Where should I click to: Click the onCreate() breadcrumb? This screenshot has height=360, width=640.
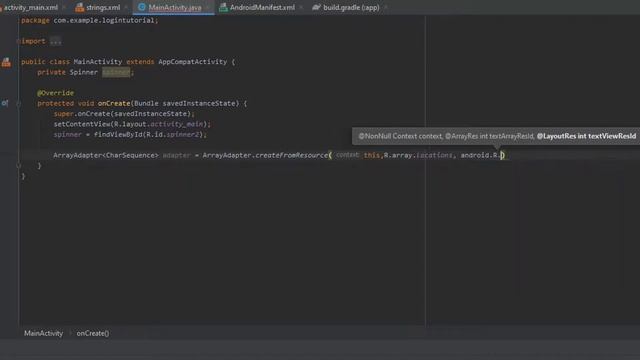(x=93, y=333)
